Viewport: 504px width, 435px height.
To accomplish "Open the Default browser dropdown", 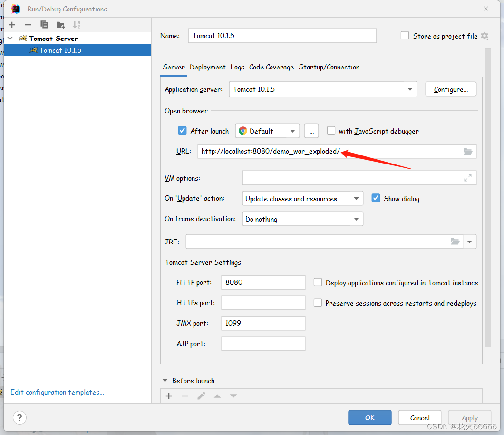I will click(267, 131).
